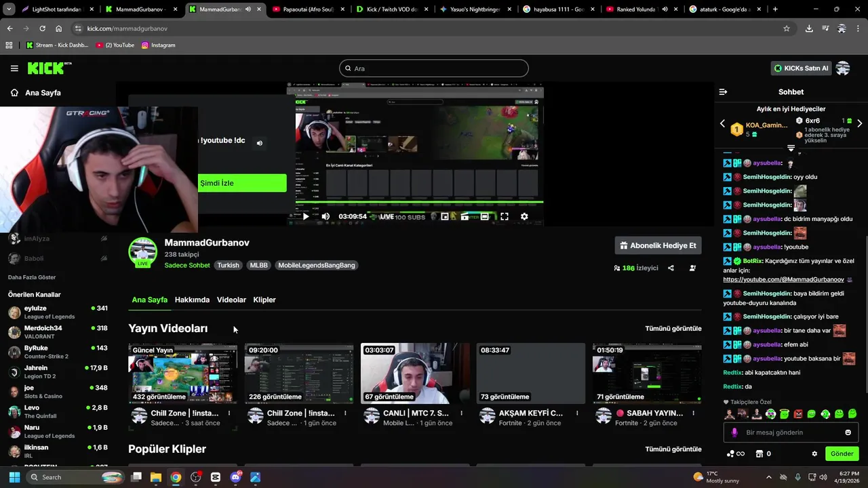Viewport: 868px width, 488px height.
Task: Click the follow-user icon beside share
Action: tap(692, 268)
